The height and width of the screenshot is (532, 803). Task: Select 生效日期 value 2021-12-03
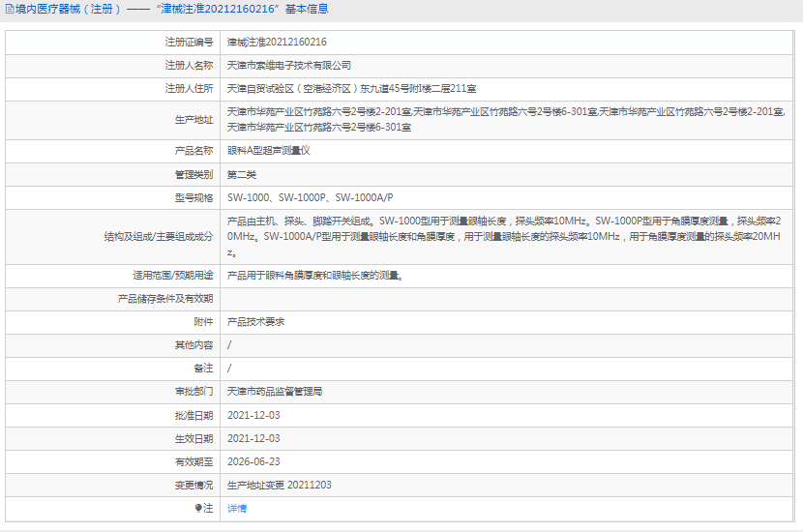click(253, 439)
